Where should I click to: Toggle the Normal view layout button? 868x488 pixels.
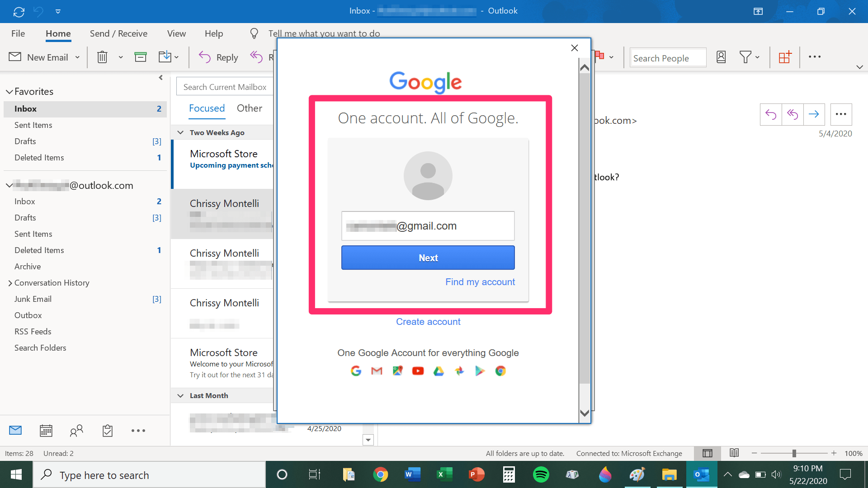708,453
